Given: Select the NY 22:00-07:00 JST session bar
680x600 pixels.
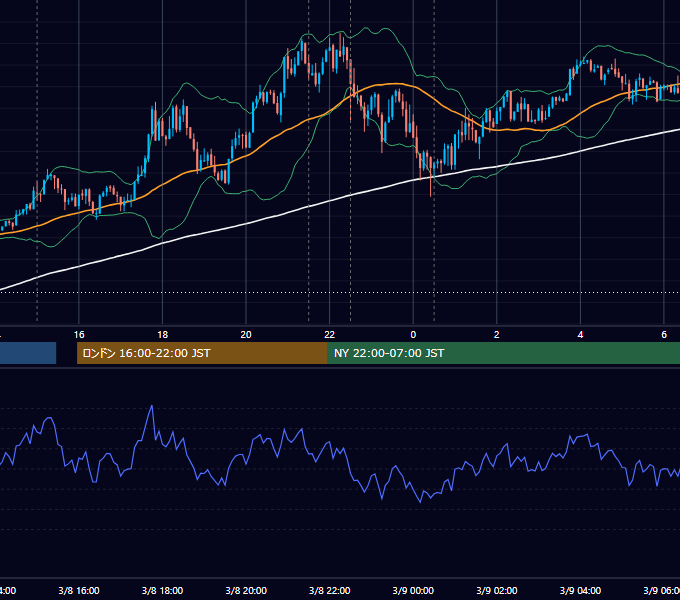Looking at the screenshot, I should [x=503, y=353].
